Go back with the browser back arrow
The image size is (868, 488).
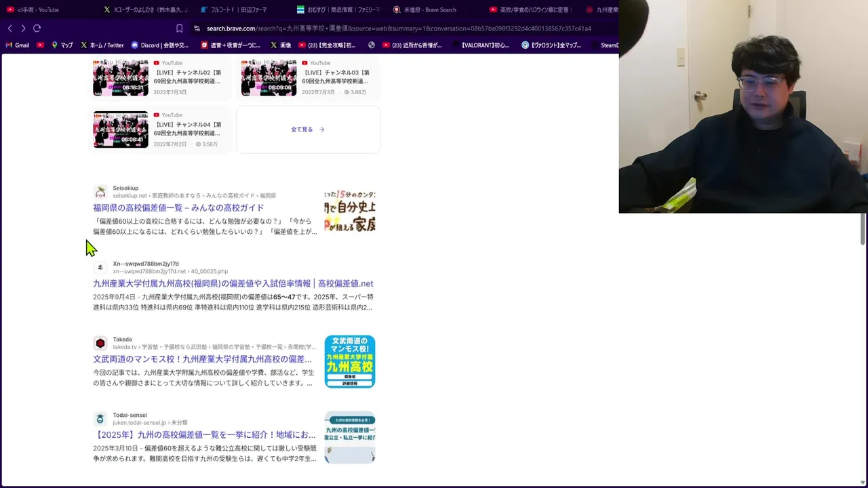[x=9, y=28]
